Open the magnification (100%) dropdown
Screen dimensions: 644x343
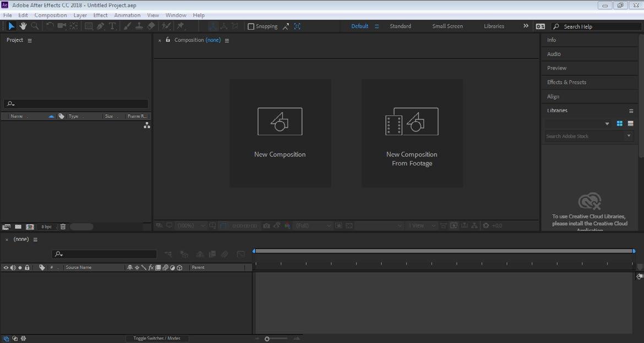(x=191, y=226)
